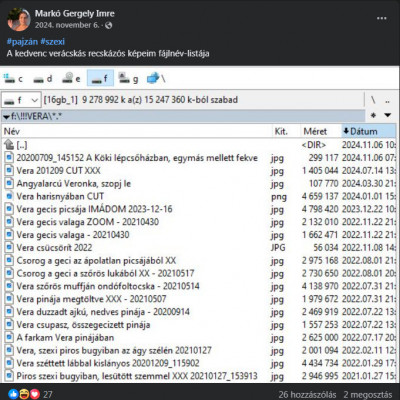The image size is (400, 400).
Task: Select the [..] parent folder row
Action: (200, 145)
